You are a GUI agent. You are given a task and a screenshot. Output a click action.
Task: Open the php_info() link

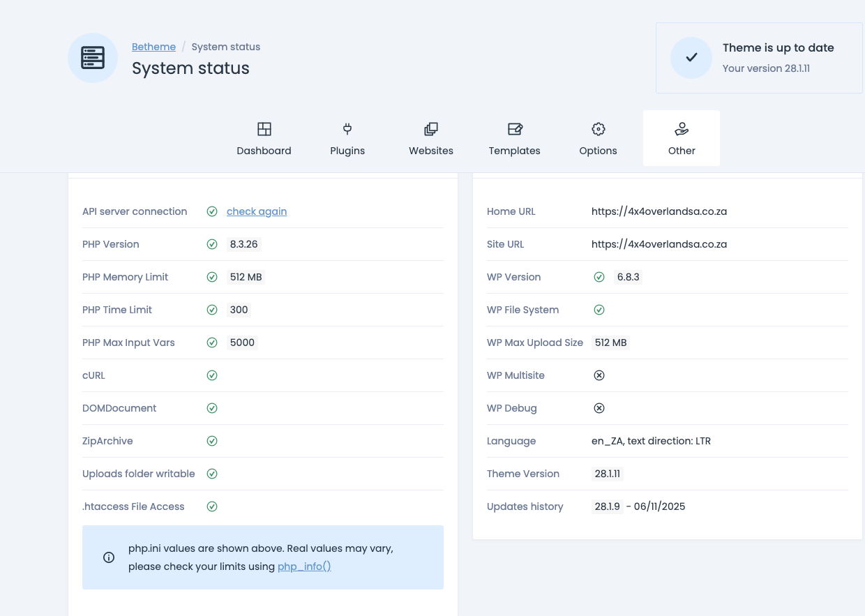click(304, 566)
